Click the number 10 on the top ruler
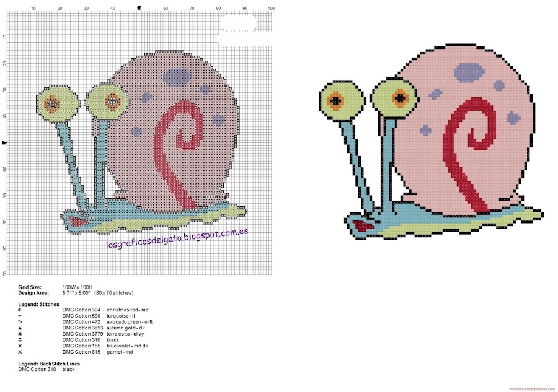 [x=33, y=8]
